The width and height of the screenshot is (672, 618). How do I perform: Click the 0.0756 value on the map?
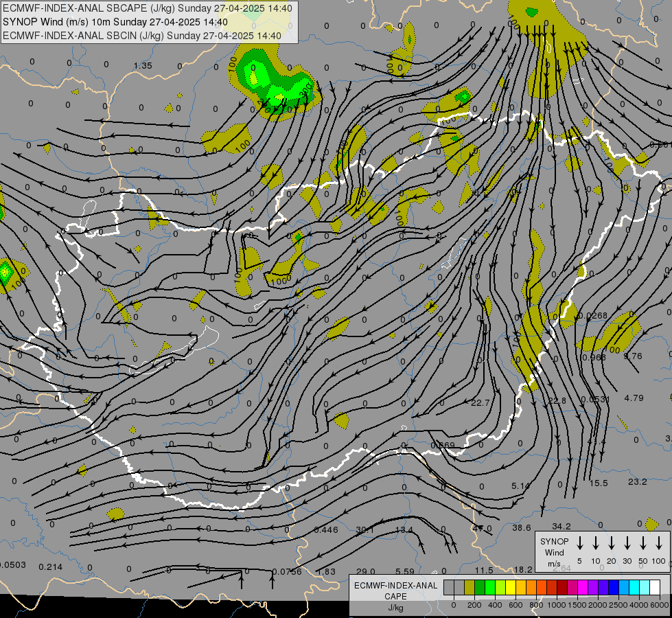(287, 572)
